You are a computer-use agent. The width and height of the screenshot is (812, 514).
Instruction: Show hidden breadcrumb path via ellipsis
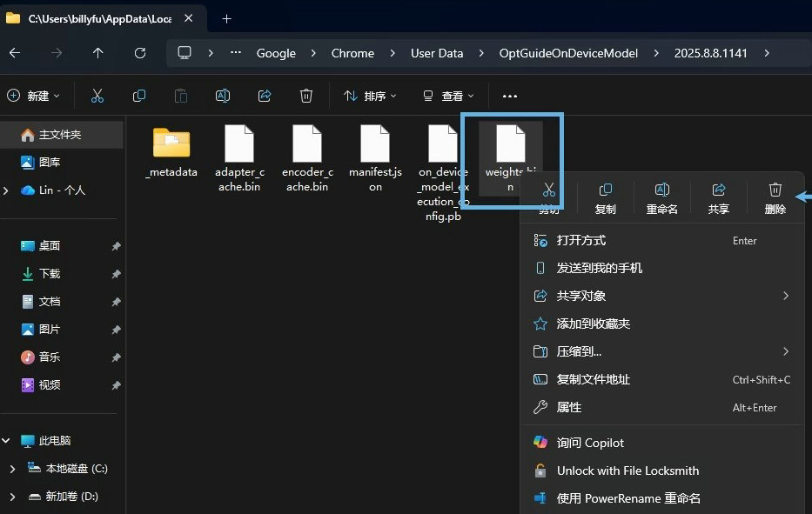click(x=236, y=53)
